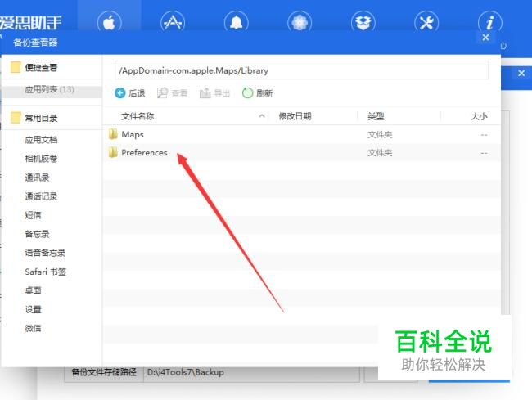Select 通话记录 in sidebar
This screenshot has height=400, width=532.
click(x=41, y=196)
